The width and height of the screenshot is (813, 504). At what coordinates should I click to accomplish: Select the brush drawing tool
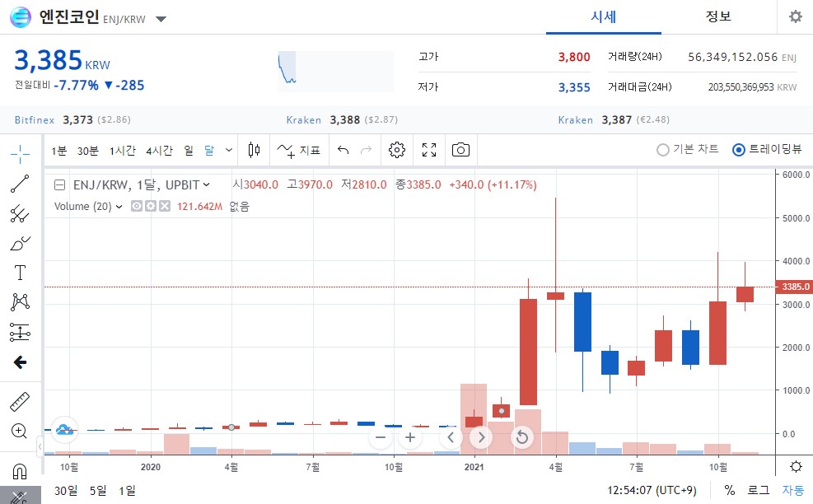pyautogui.click(x=20, y=243)
